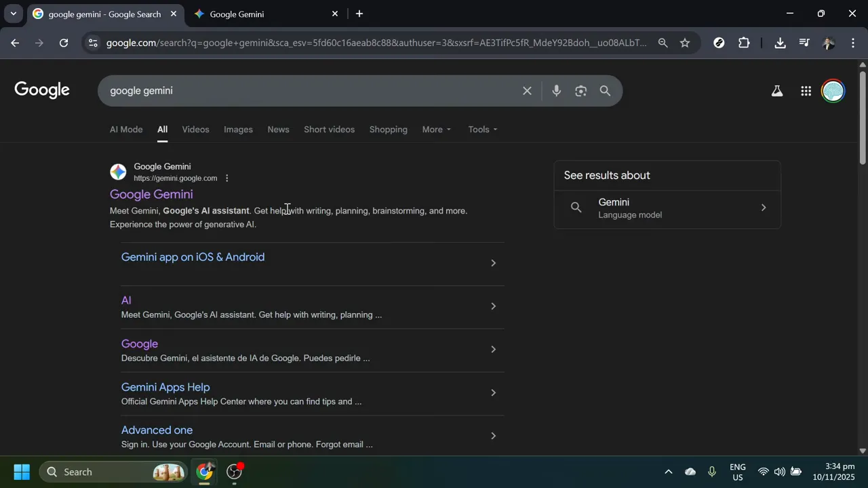The width and height of the screenshot is (868, 488).
Task: Submit search with the magnifier button
Action: click(x=605, y=91)
